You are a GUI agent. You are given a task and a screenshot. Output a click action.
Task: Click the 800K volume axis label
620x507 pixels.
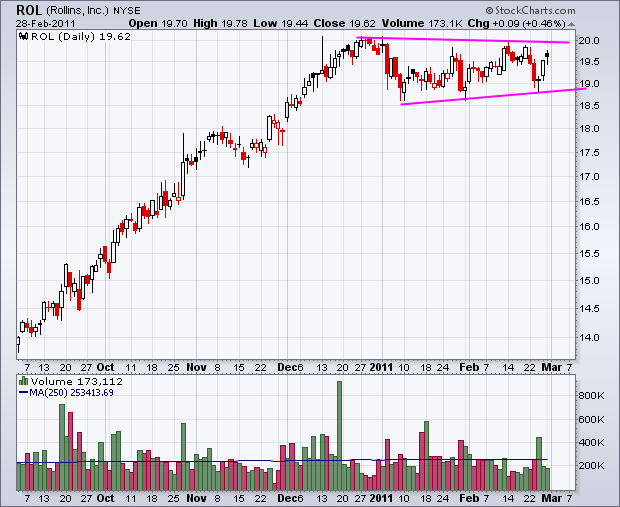tap(592, 395)
